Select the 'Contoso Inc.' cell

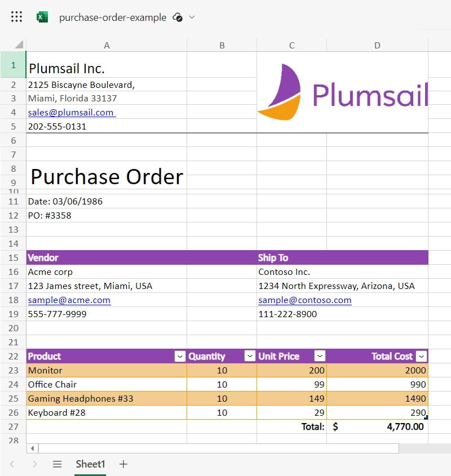[292, 272]
